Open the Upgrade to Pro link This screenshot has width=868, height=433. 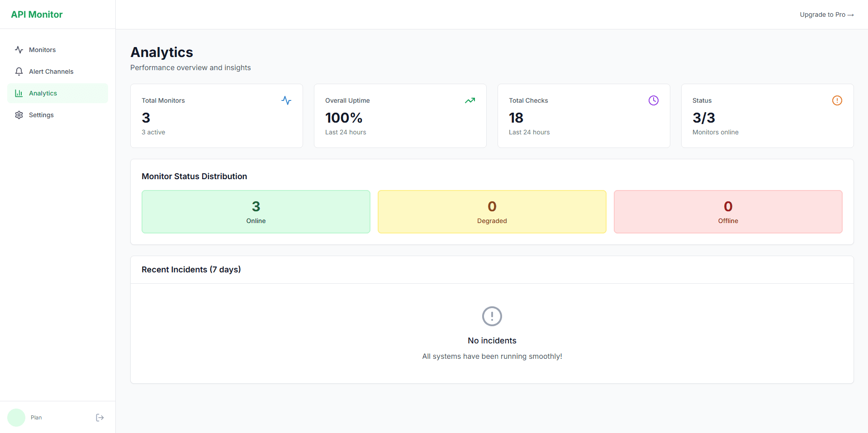coord(827,14)
